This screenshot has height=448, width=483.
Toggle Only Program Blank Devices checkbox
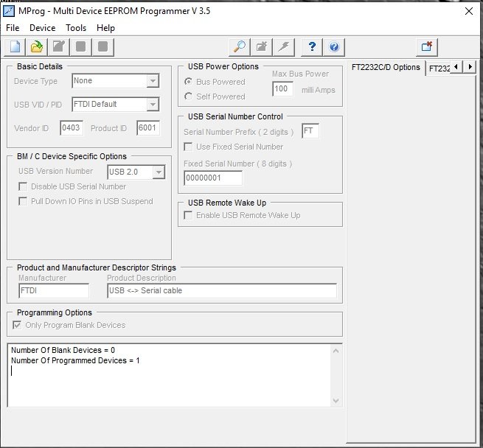(17, 325)
